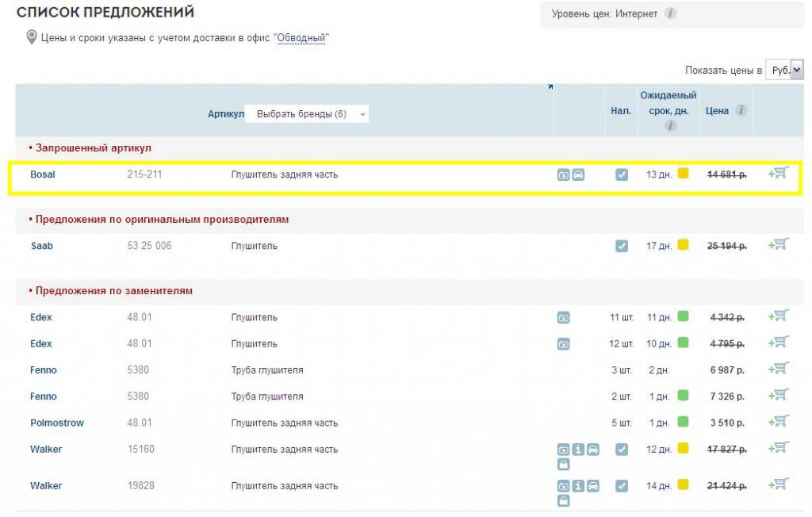This screenshot has width=812, height=517.
Task: Open the Fenno brand link at 6 987 р.
Action: click(x=44, y=370)
